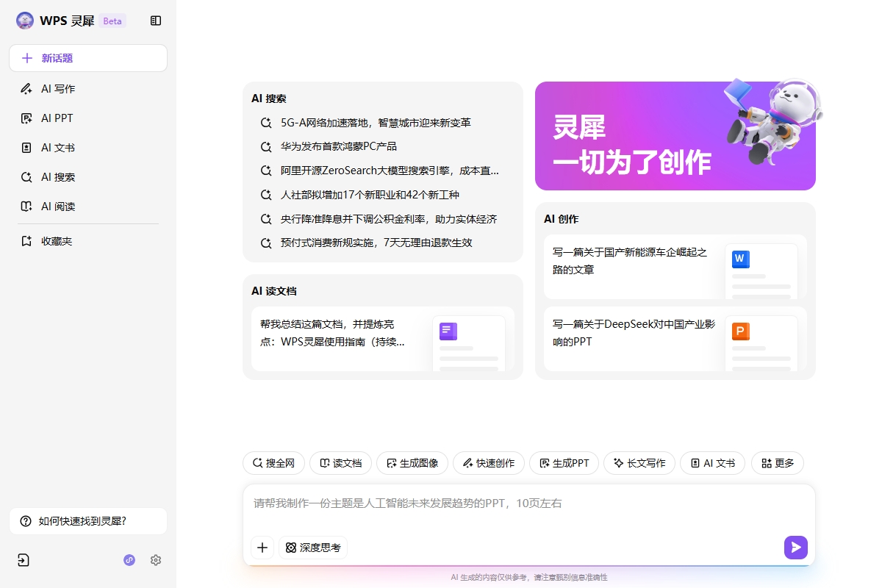882x588 pixels.
Task: Switch to the 生成PPT option
Action: (564, 463)
